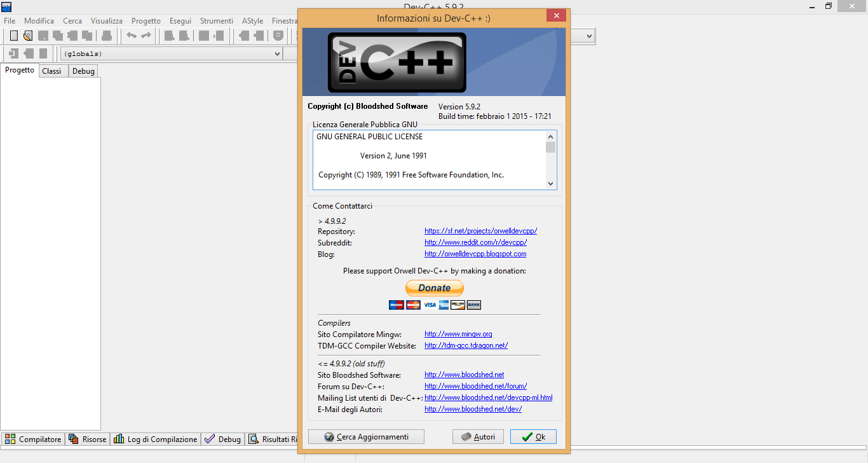Viewport: 868px width, 463px height.
Task: Open the Compilatore bottom panel tab
Action: click(x=33, y=439)
